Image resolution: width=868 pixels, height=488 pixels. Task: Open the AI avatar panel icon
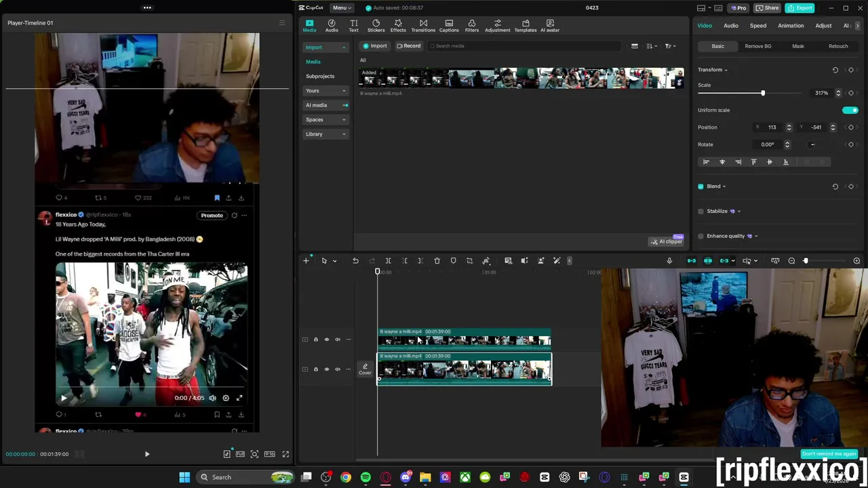550,26
